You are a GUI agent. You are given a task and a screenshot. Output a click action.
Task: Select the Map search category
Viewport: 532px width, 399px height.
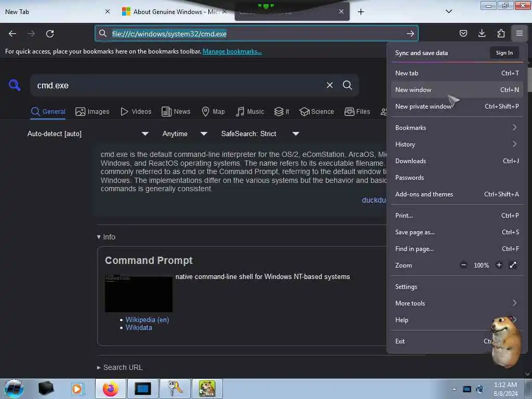pyautogui.click(x=213, y=112)
